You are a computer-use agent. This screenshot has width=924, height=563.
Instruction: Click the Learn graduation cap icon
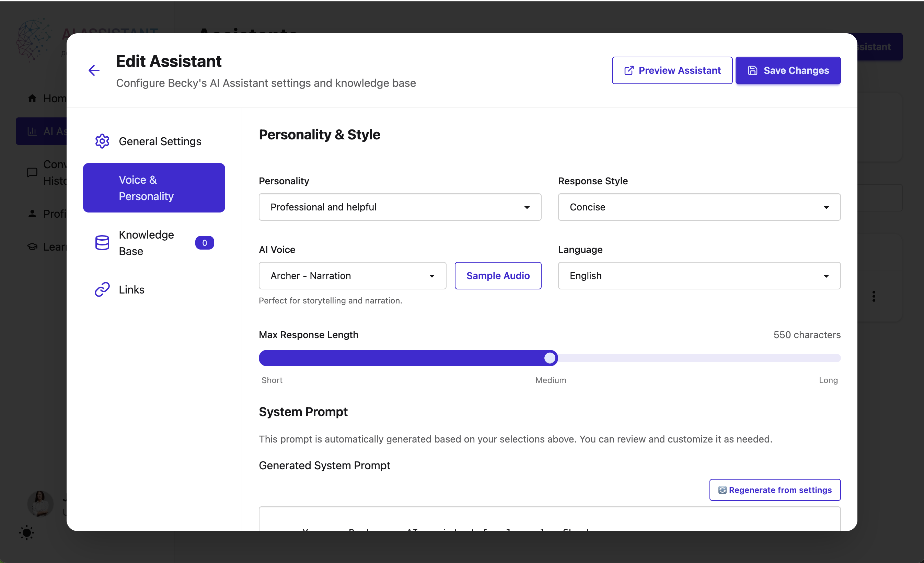[32, 247]
